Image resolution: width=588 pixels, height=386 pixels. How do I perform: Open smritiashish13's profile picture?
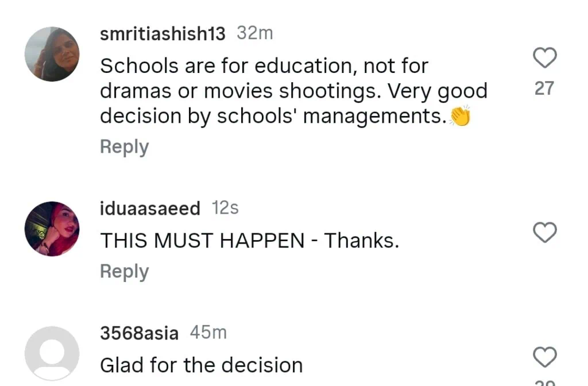52,54
